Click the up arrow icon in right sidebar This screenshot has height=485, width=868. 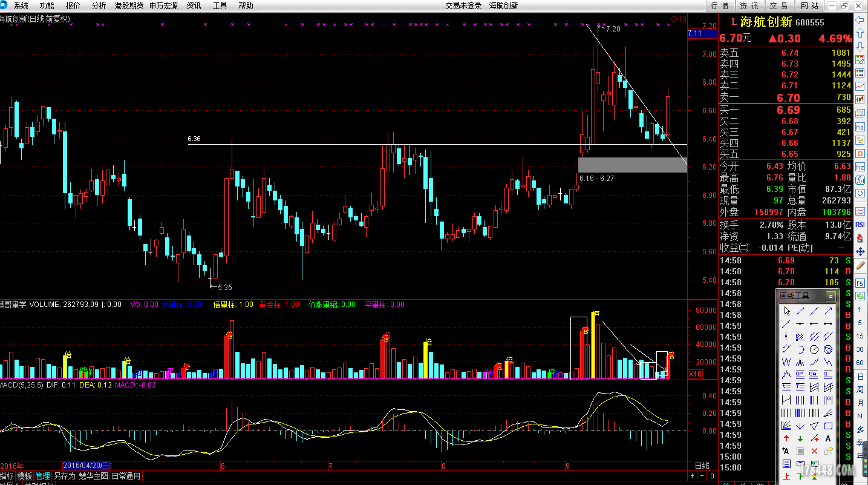pyautogui.click(x=860, y=33)
